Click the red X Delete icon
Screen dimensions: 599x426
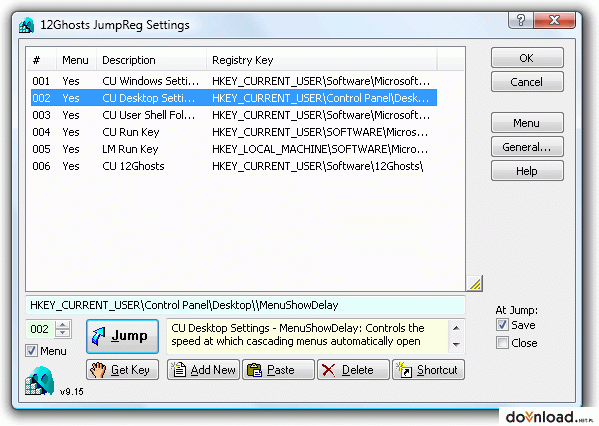click(329, 370)
